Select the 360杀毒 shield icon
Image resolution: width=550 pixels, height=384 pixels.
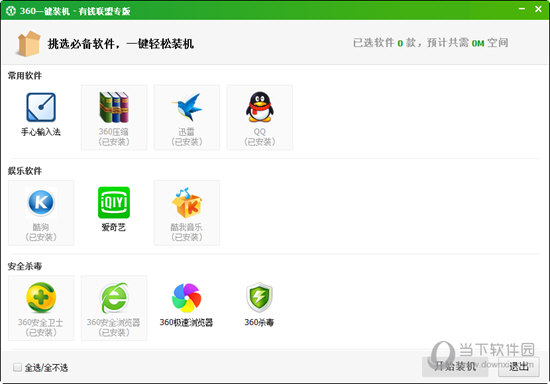[259, 297]
